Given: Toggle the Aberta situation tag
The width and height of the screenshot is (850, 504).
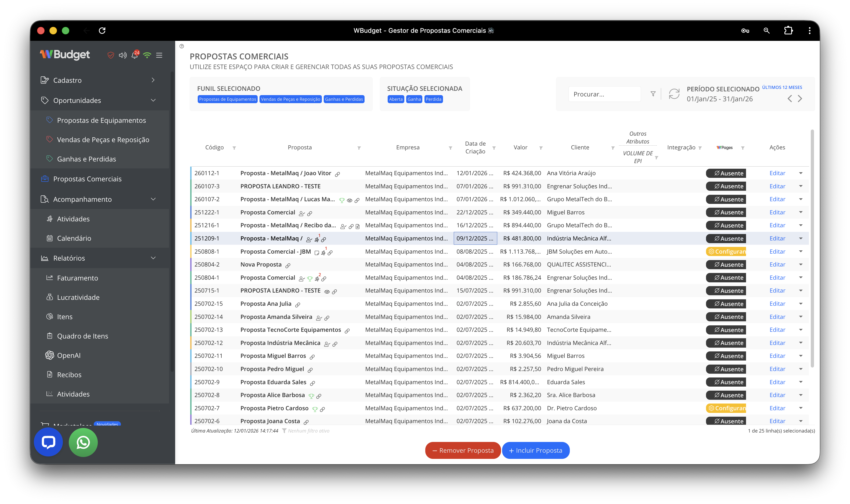Looking at the screenshot, I should click(396, 99).
